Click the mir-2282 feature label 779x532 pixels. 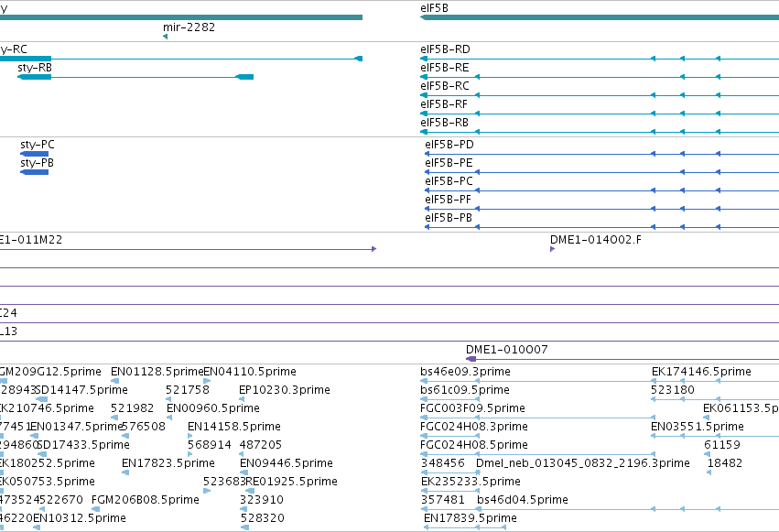(189, 27)
